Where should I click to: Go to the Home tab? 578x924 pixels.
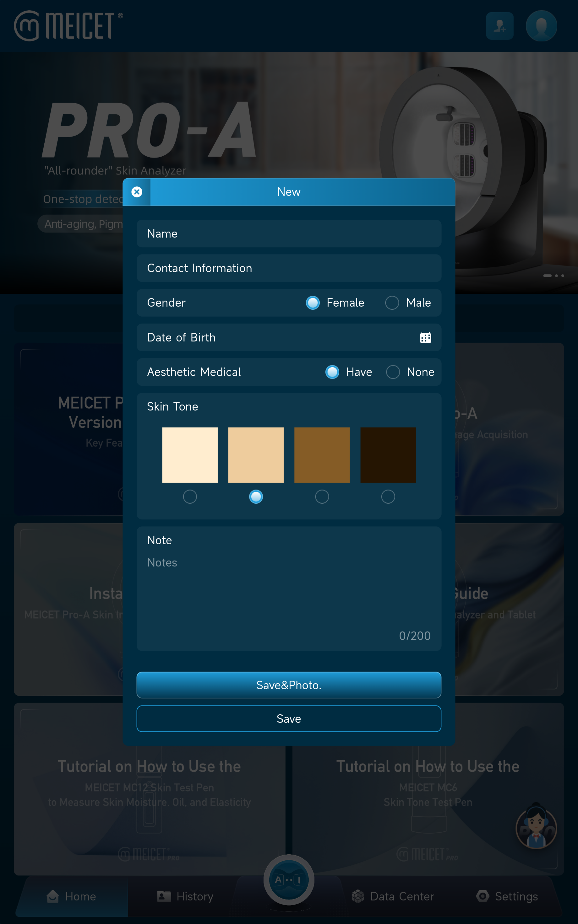point(72,896)
